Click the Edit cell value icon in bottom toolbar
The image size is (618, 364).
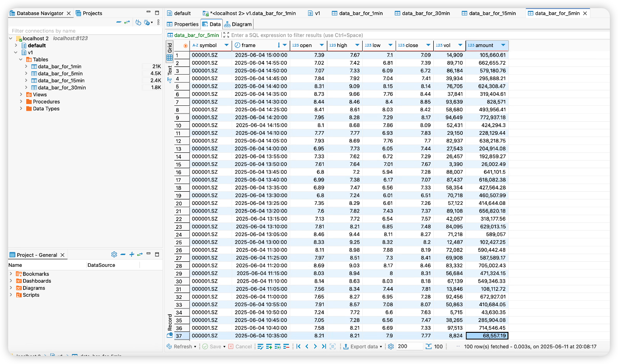point(260,346)
